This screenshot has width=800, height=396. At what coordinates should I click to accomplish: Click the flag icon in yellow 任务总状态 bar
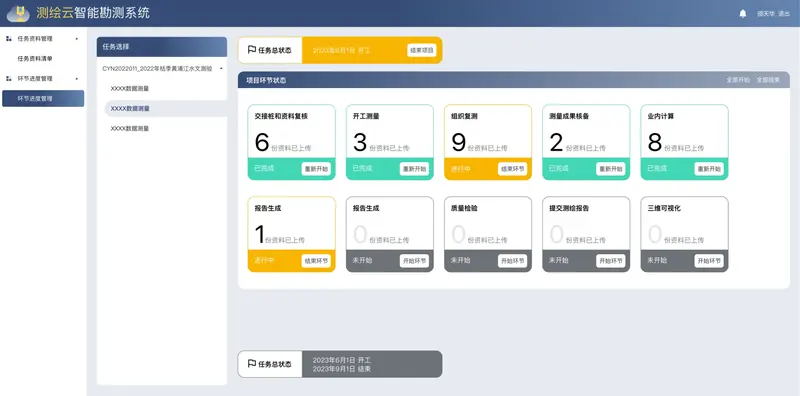[x=252, y=50]
